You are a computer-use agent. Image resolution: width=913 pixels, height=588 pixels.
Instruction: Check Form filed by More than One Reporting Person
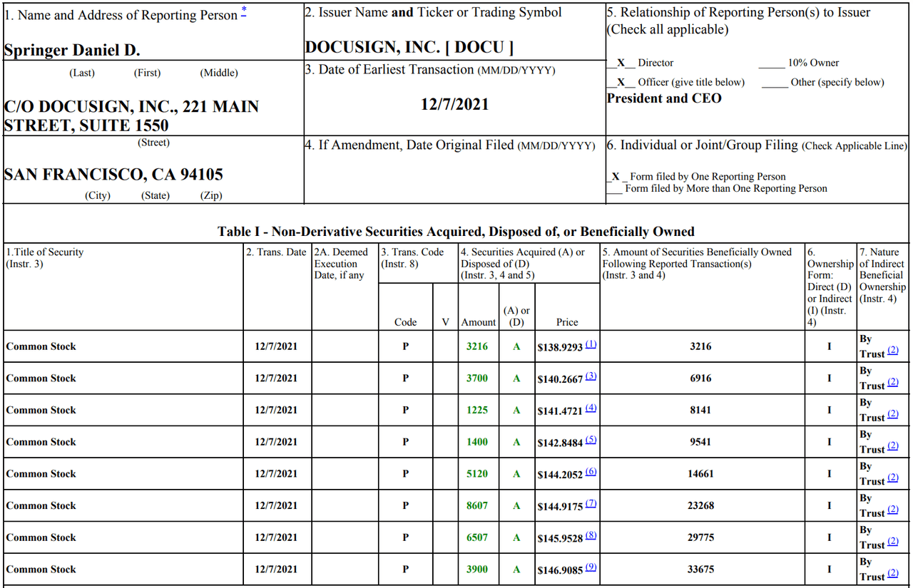point(615,189)
